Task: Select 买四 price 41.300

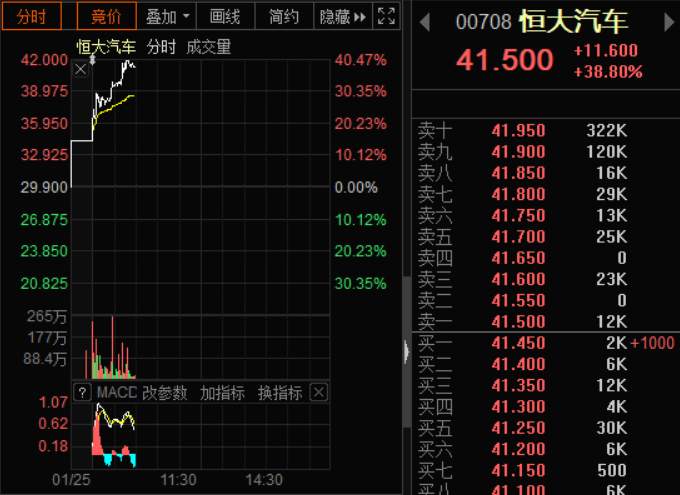Action: [x=518, y=407]
